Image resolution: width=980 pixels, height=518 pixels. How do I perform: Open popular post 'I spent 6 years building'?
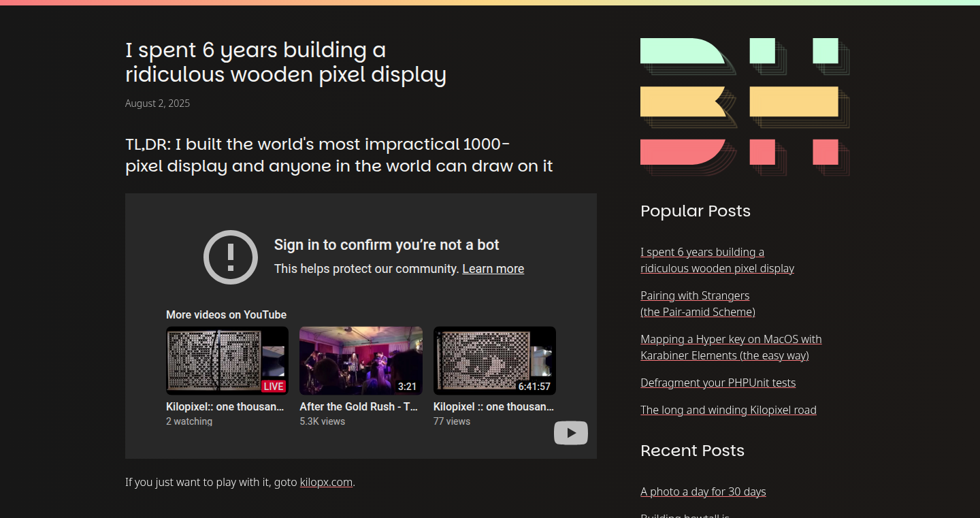click(x=717, y=260)
